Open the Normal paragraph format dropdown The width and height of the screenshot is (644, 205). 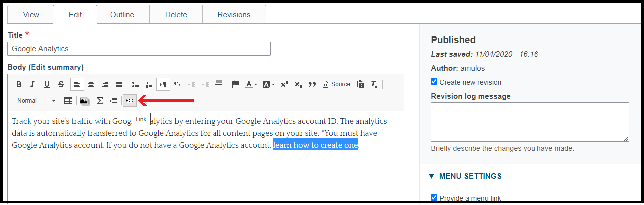(36, 101)
